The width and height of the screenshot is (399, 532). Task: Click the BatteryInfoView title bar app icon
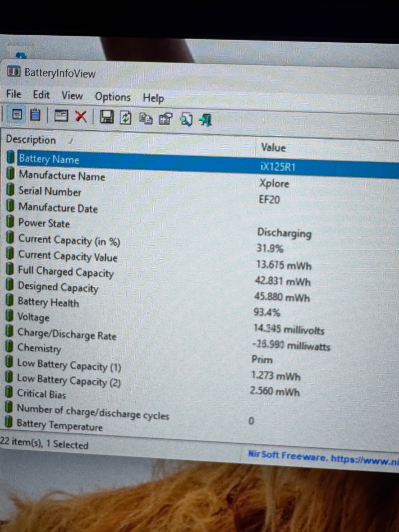tap(14, 71)
